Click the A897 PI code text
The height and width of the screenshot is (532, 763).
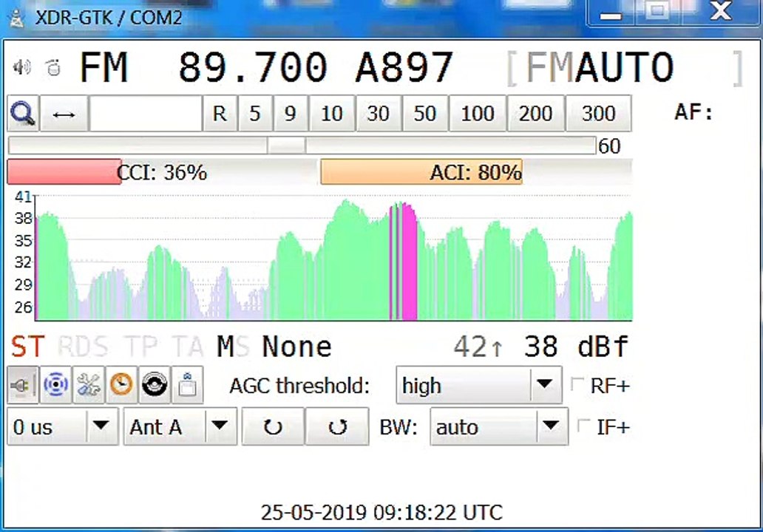pos(404,67)
